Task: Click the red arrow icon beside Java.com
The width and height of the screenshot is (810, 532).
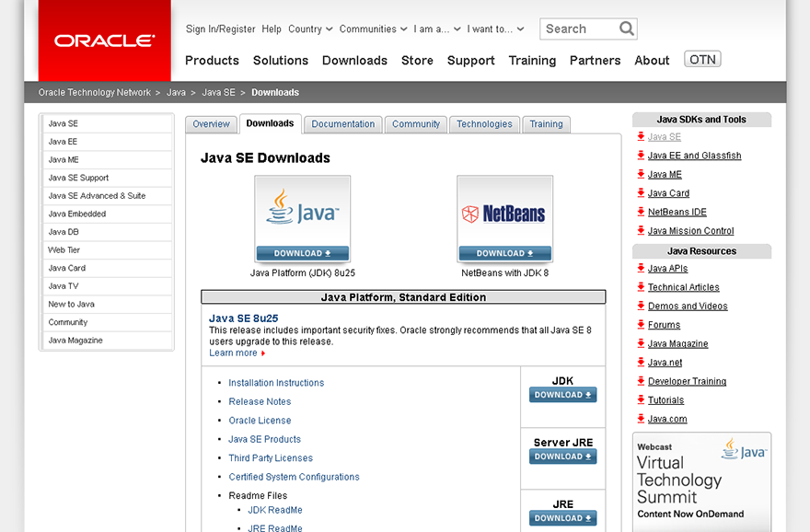Action: 641,419
